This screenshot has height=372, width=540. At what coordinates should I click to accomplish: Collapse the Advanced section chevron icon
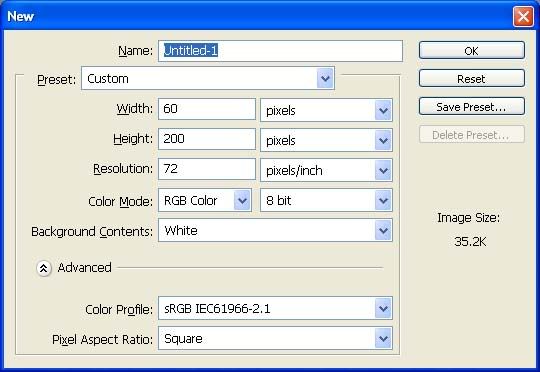(x=44, y=268)
